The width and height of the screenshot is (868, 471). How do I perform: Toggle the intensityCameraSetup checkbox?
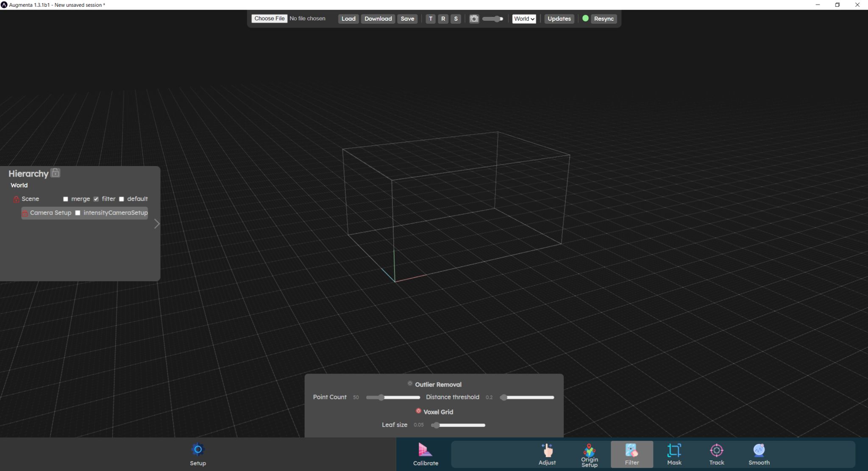tap(78, 213)
